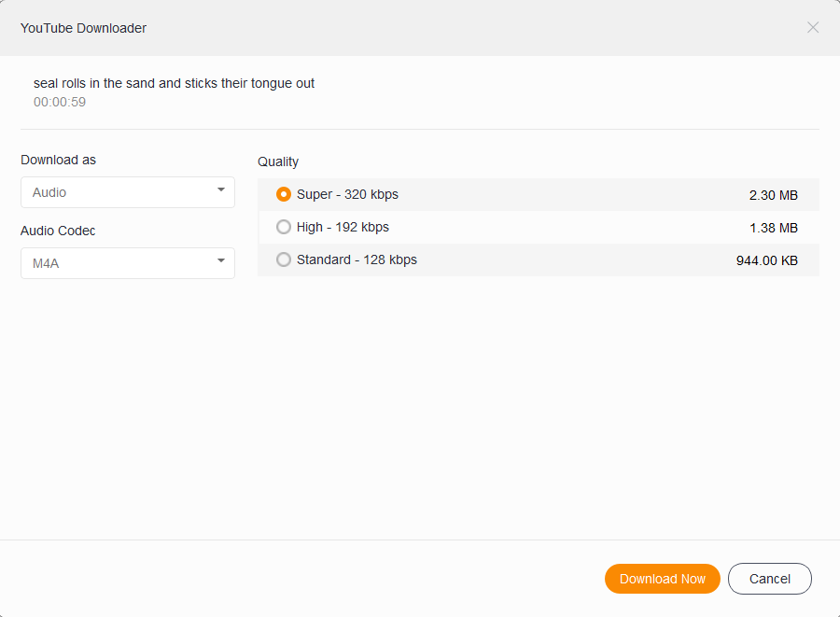Expand the Download as arrow
The width and height of the screenshot is (840, 617).
221,190
